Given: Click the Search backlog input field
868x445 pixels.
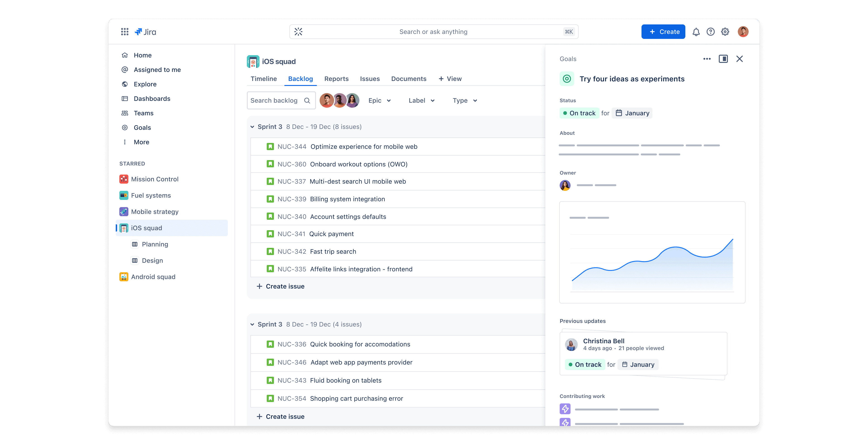Looking at the screenshot, I should 275,100.
